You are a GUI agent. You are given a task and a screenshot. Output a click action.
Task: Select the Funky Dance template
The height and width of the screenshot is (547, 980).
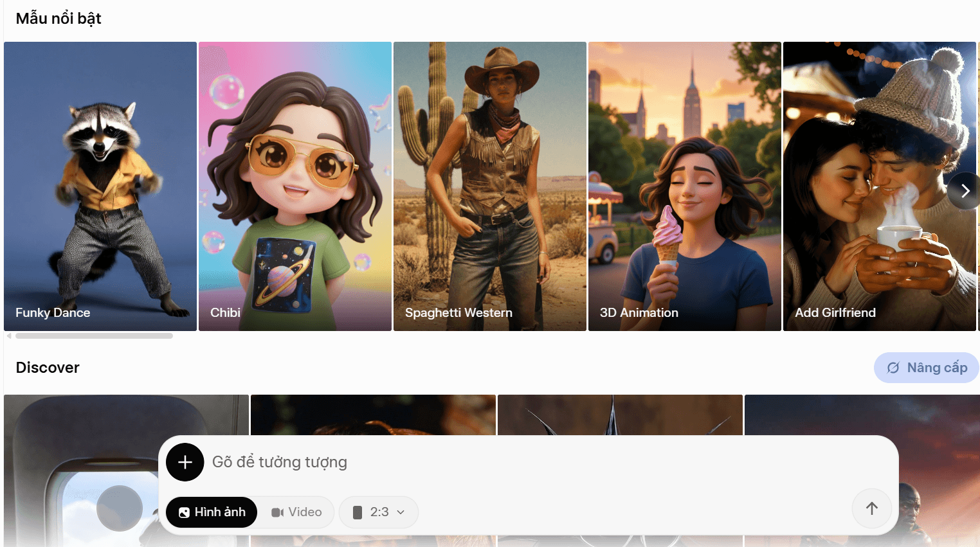pyautogui.click(x=100, y=186)
